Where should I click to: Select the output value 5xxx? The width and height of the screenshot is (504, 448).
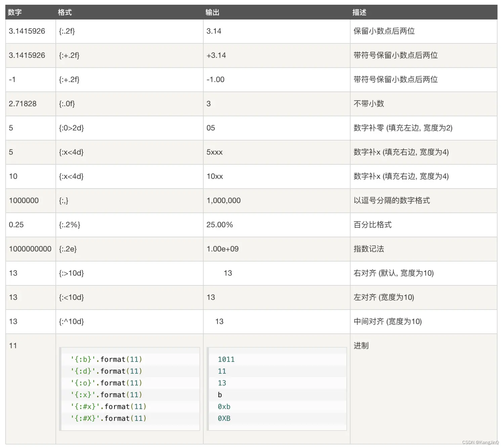pos(214,152)
